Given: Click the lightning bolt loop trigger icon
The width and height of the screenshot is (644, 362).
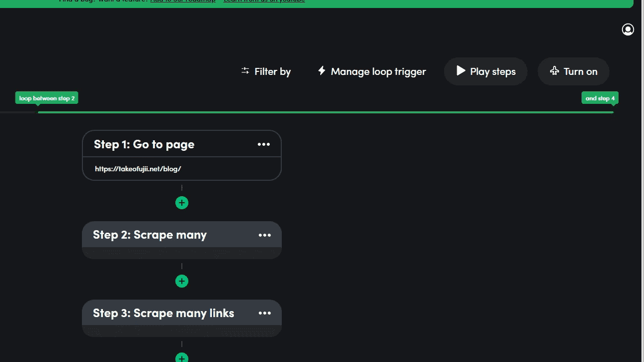Looking at the screenshot, I should coord(322,70).
